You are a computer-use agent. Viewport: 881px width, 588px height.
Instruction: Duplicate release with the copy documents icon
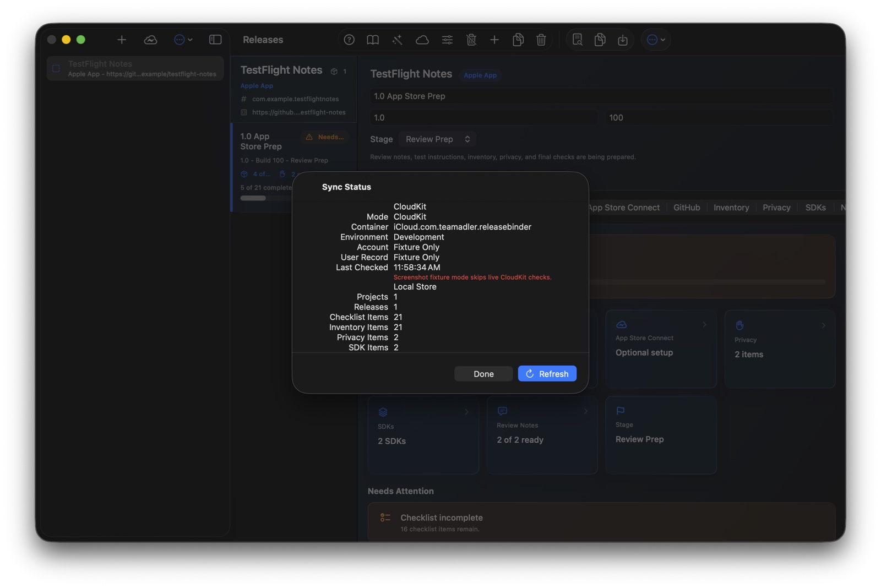pyautogui.click(x=518, y=40)
